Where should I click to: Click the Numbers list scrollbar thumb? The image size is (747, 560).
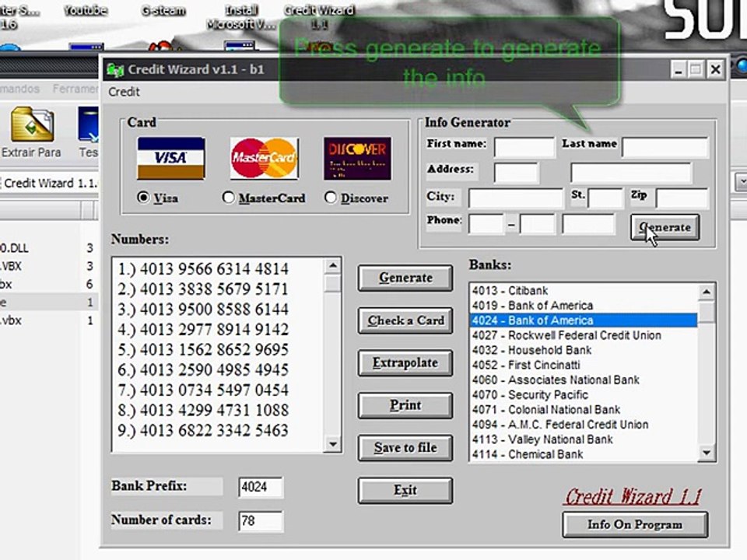333,283
